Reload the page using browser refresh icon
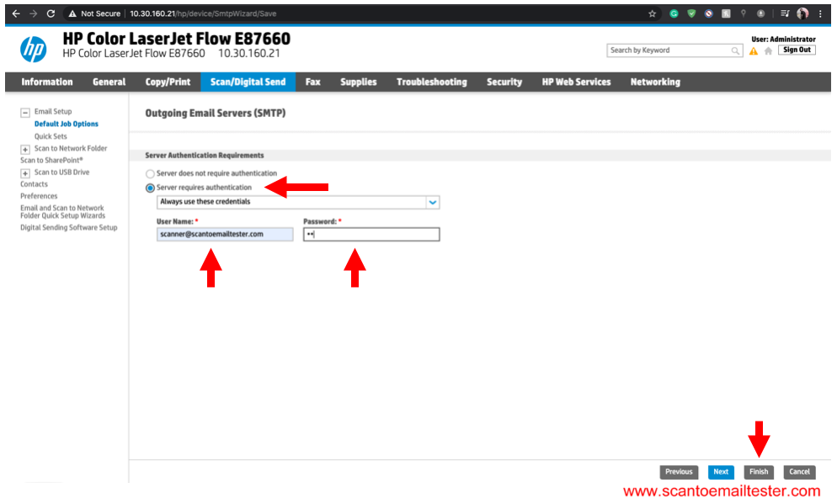 [x=51, y=13]
